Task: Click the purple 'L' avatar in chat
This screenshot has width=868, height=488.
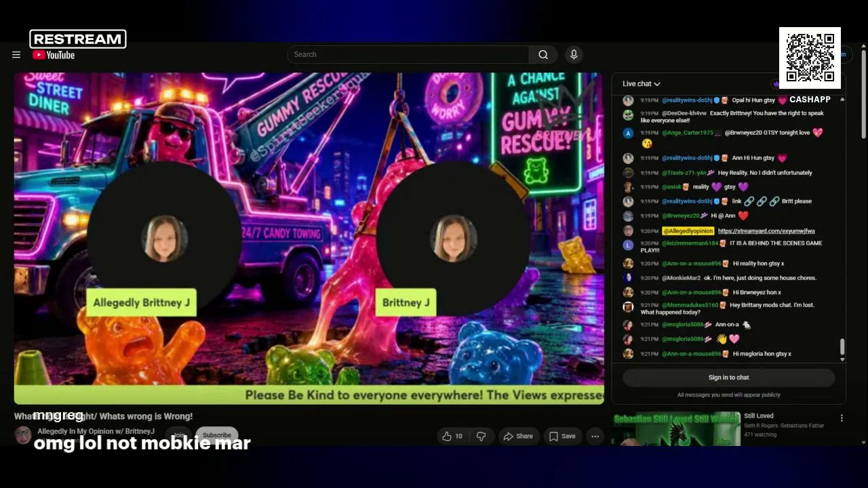Action: click(628, 245)
